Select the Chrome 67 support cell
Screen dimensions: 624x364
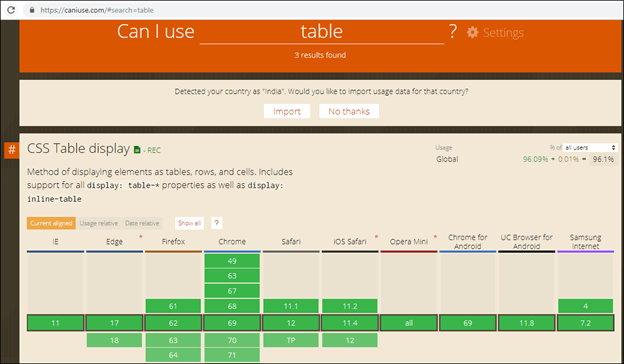click(x=232, y=291)
